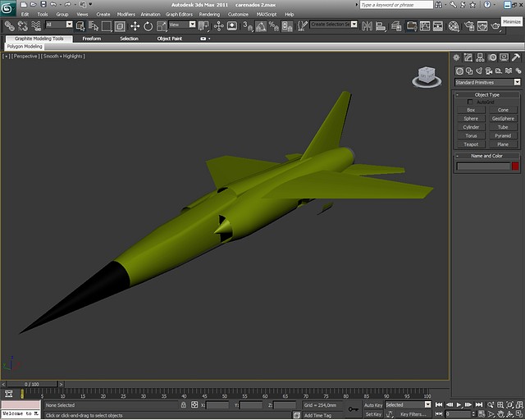Enable the AutoGrid checkbox
This screenshot has width=525, height=420.
coord(470,102)
